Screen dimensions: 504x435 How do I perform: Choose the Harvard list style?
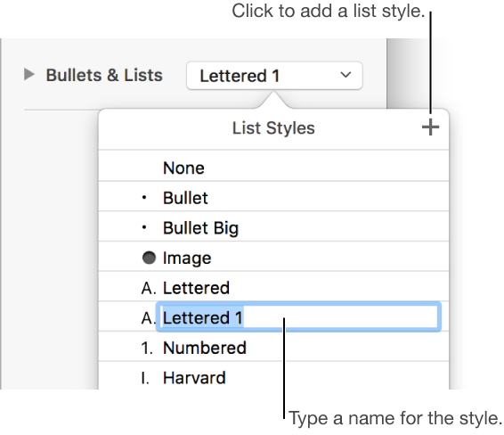273,375
